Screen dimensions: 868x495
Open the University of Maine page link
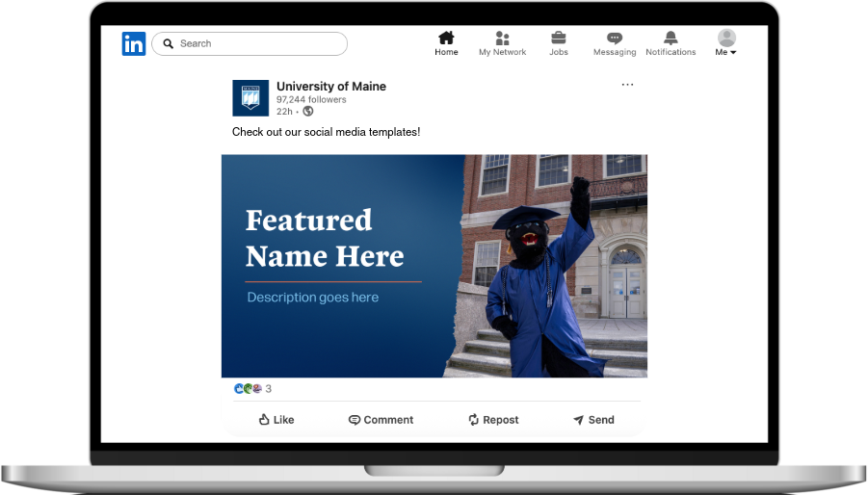click(331, 87)
